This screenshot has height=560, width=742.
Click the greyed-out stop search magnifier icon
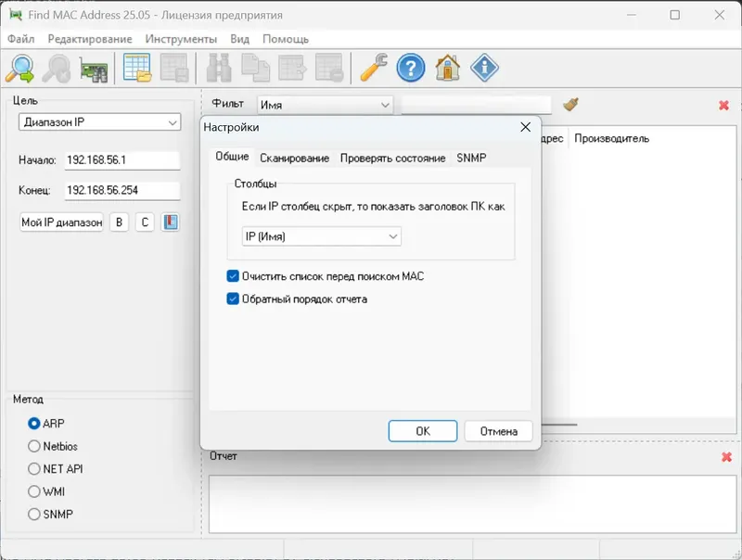point(57,68)
